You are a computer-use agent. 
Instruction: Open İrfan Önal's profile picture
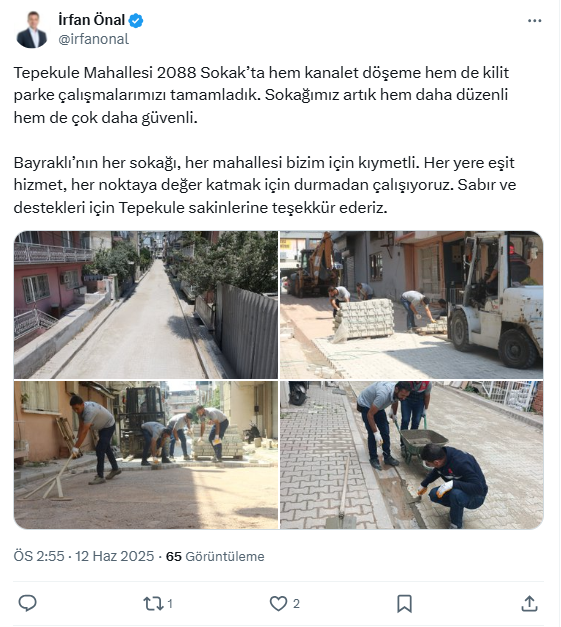[31, 30]
